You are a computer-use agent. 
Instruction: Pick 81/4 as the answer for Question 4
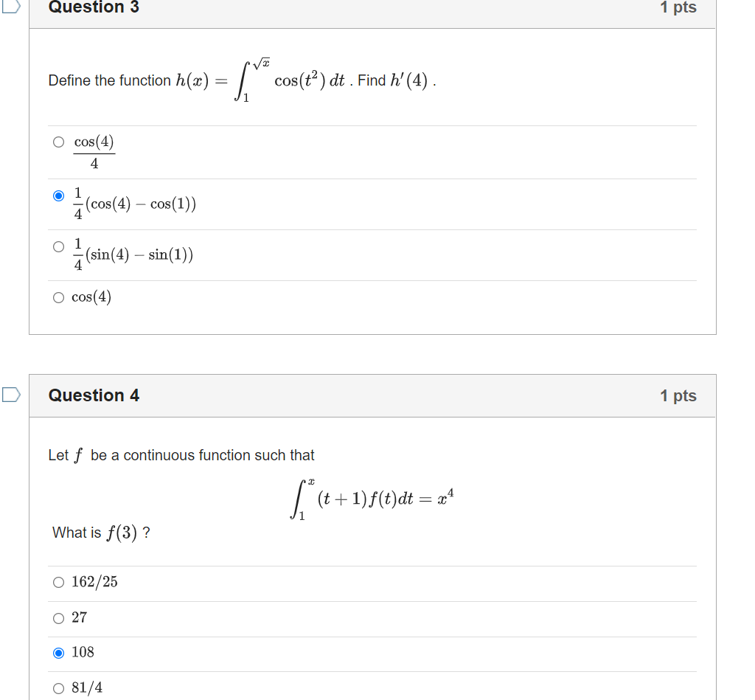point(58,687)
